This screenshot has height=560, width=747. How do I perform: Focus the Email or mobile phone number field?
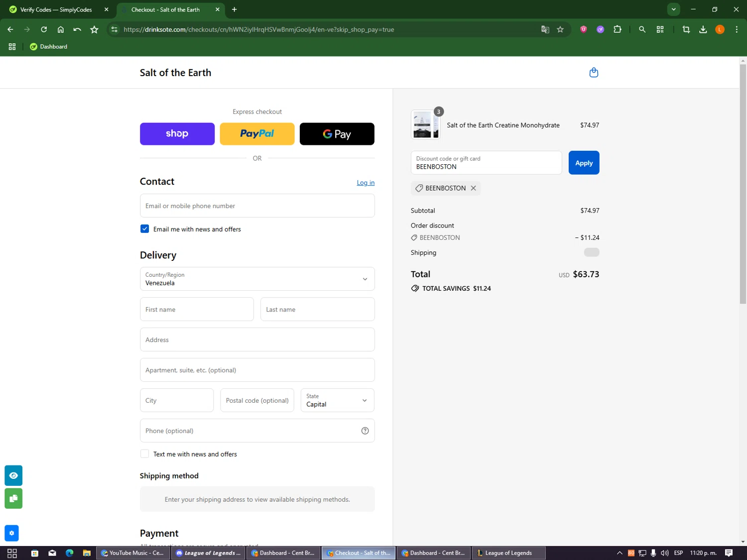coord(257,206)
